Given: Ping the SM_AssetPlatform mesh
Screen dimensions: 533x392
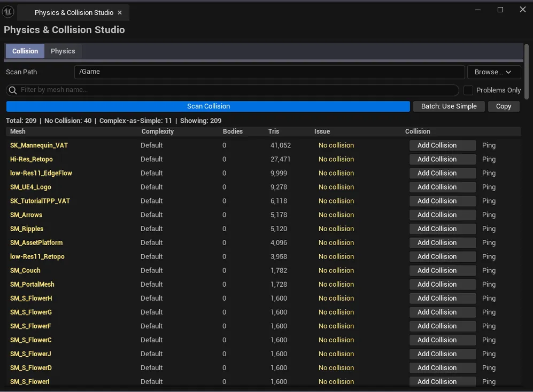Looking at the screenshot, I should pyautogui.click(x=489, y=243).
